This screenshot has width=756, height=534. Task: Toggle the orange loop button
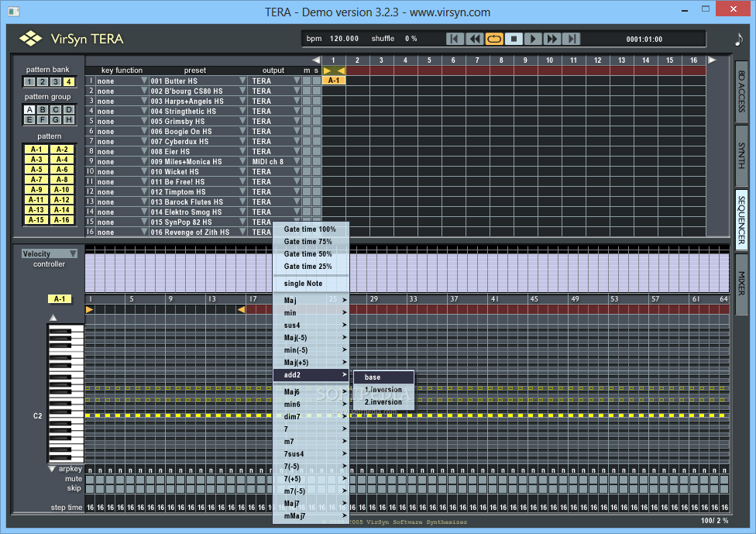coord(494,39)
